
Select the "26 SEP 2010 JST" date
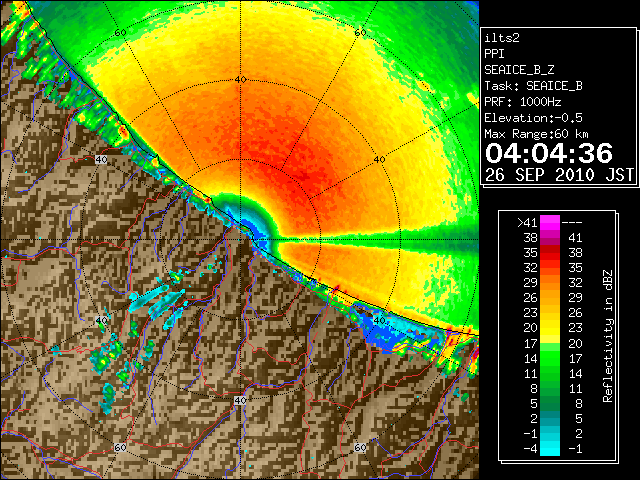click(x=559, y=175)
